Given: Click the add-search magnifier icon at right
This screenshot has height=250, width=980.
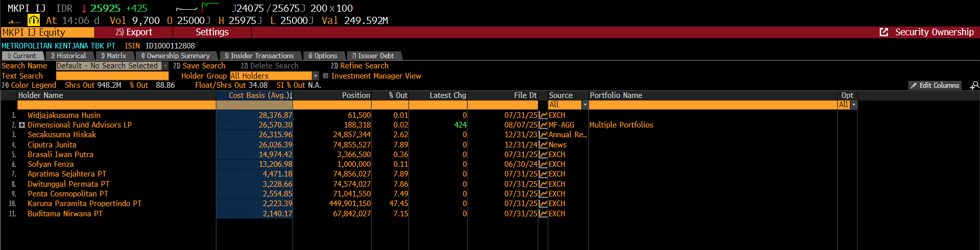Looking at the screenshot, I should [975, 85].
